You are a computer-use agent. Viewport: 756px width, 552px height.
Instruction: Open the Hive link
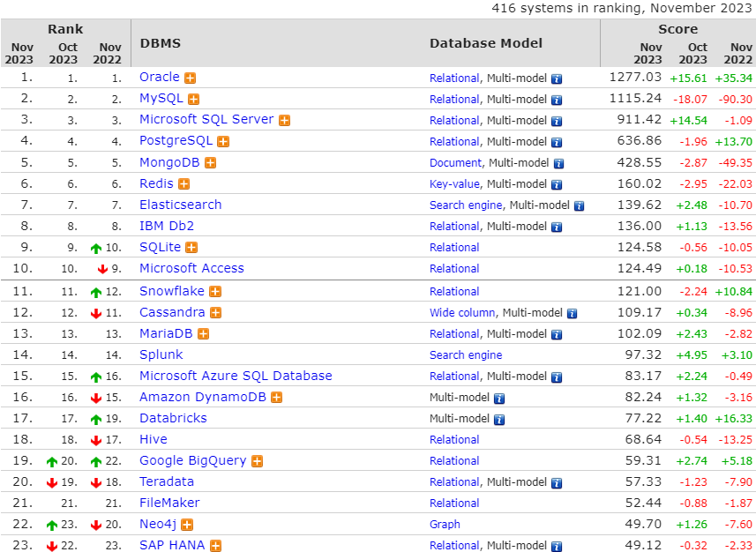153,440
